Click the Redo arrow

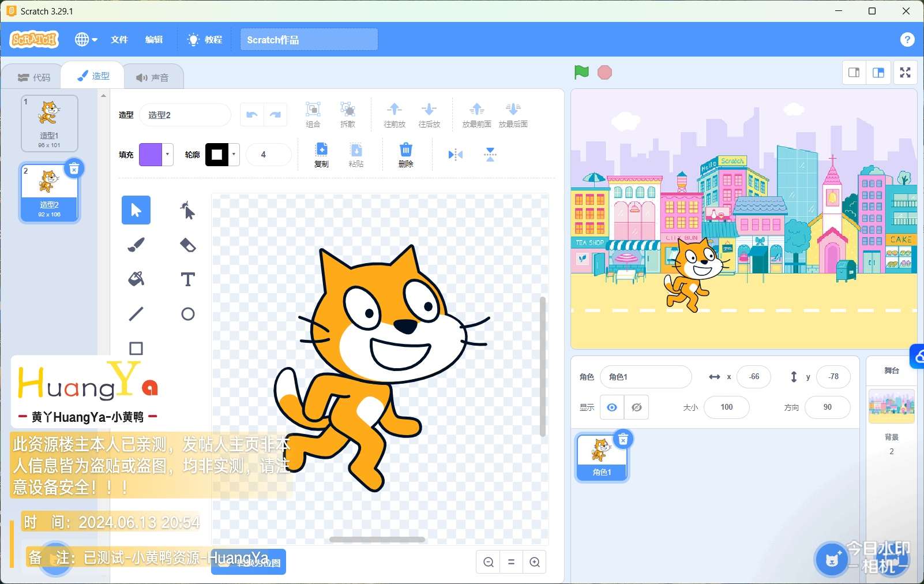coord(275,115)
